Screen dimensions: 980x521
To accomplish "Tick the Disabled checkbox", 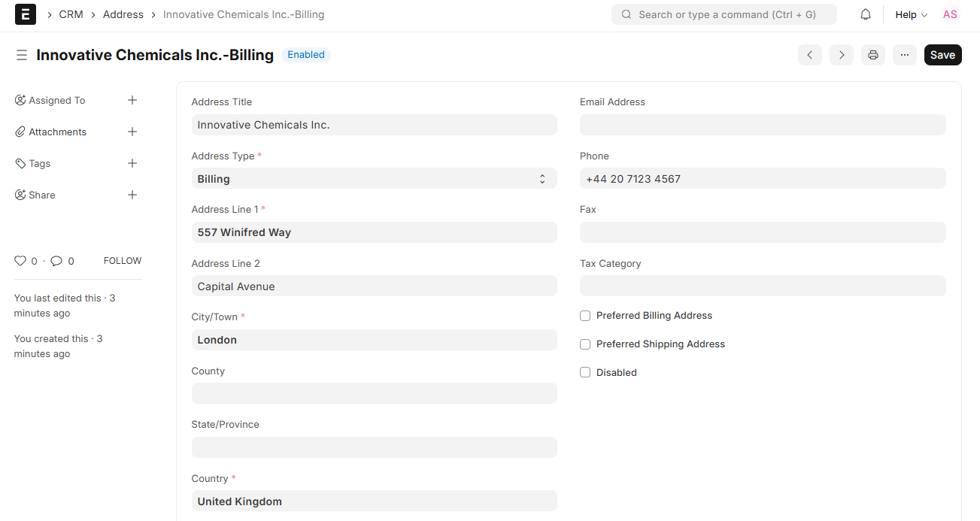I will pos(585,373).
